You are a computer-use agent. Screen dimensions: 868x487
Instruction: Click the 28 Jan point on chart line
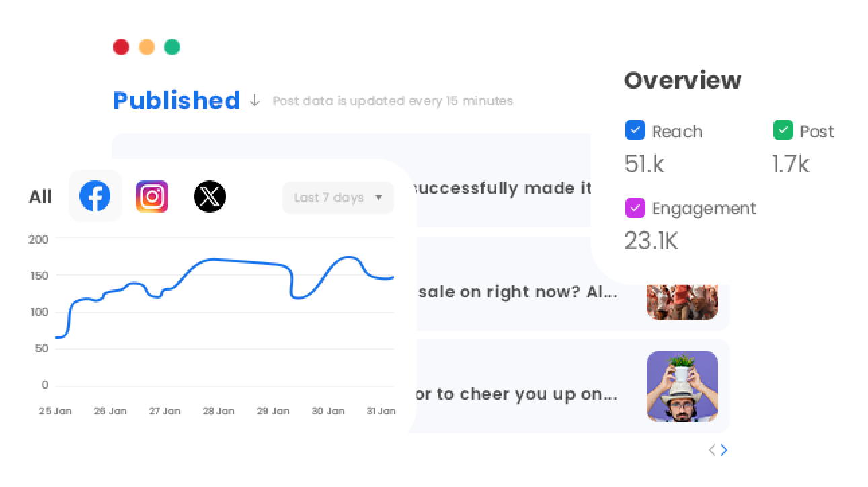(x=219, y=260)
